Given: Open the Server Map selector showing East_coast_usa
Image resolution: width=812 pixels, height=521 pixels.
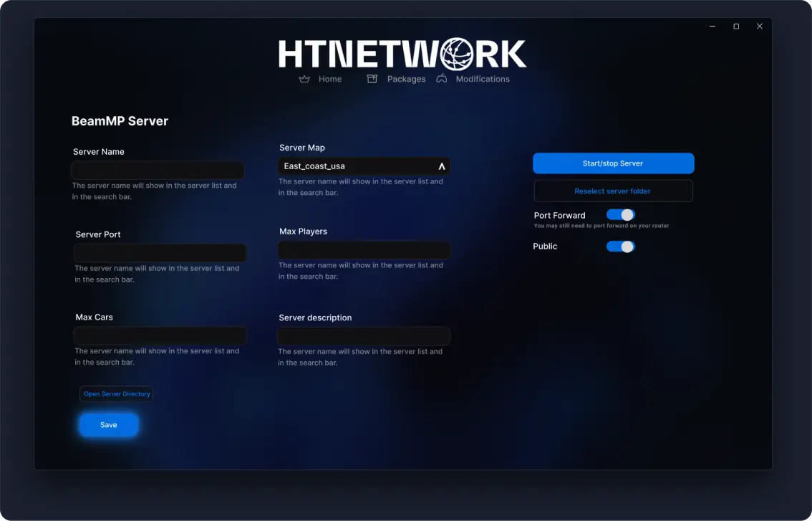Looking at the screenshot, I should 364,166.
